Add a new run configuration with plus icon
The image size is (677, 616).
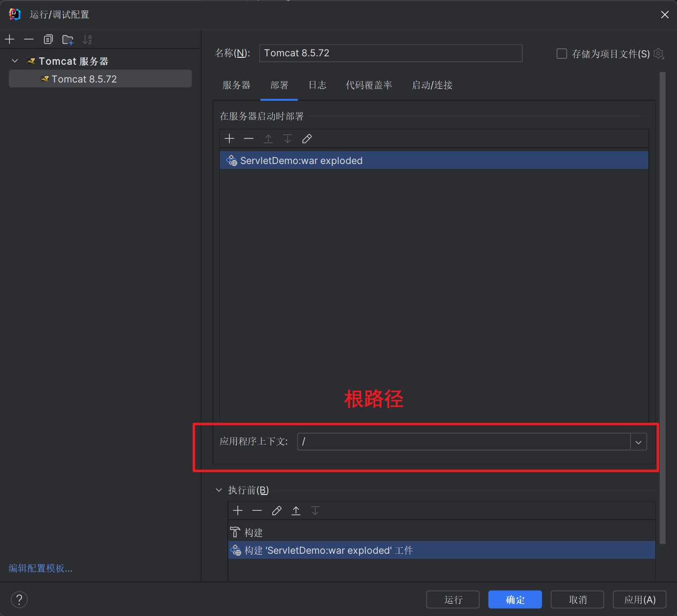tap(10, 40)
